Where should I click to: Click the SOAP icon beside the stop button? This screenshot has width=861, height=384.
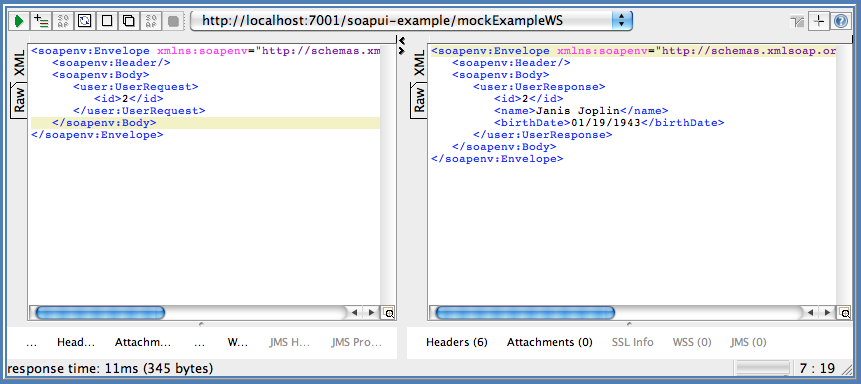pyautogui.click(x=150, y=21)
